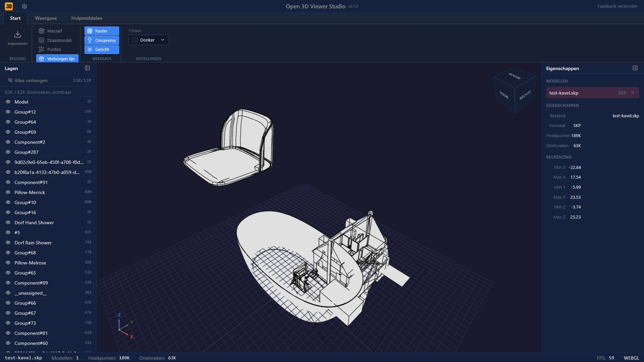Hide the Model layer with eye icon

click(x=8, y=102)
